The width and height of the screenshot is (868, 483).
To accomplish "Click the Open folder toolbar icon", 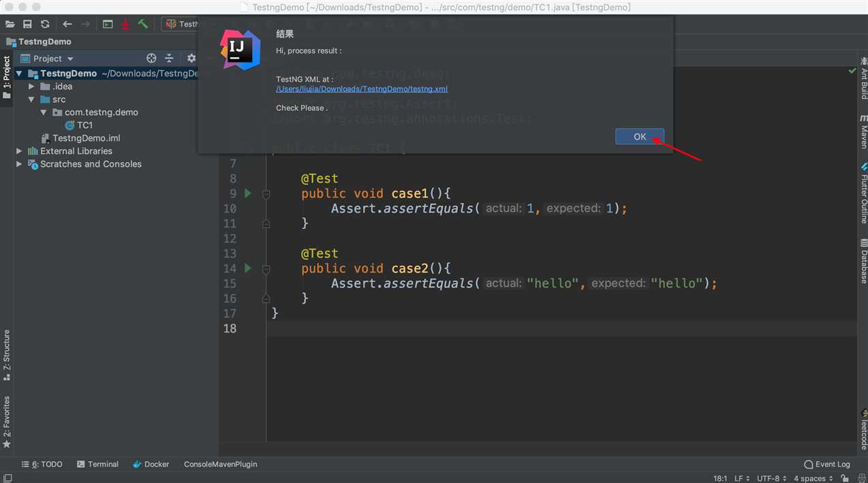I will coord(10,24).
